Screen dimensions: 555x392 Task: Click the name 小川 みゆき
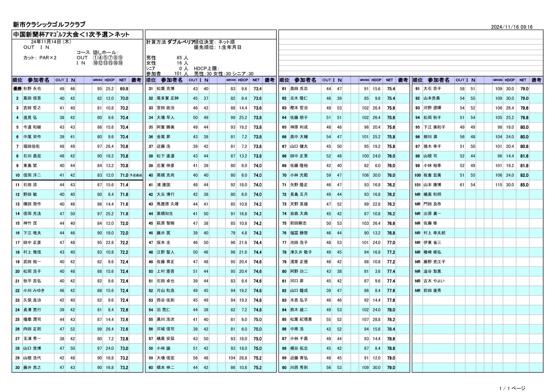pyautogui.click(x=34, y=291)
